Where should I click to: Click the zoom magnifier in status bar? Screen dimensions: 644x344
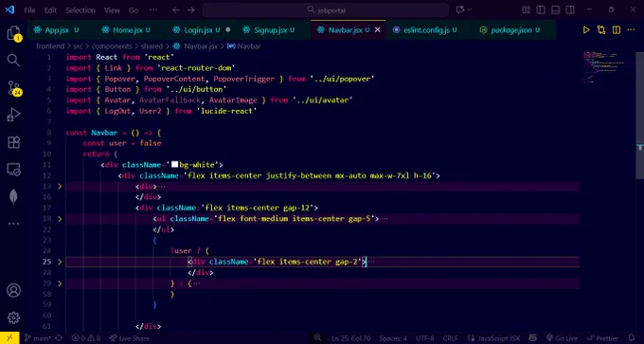[x=317, y=337]
